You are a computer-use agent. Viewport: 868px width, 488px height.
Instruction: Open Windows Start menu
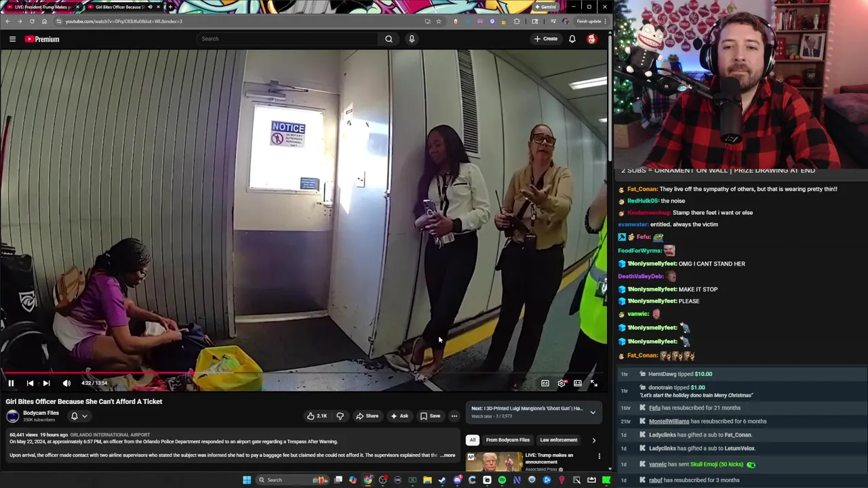(247, 480)
